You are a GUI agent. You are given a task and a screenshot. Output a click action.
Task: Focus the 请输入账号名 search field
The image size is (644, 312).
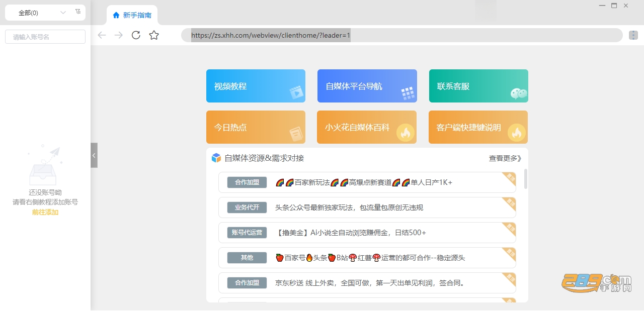45,37
